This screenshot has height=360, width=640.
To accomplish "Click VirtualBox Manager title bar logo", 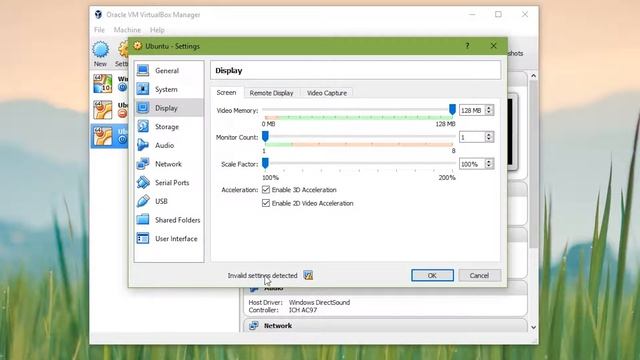I will [98, 15].
